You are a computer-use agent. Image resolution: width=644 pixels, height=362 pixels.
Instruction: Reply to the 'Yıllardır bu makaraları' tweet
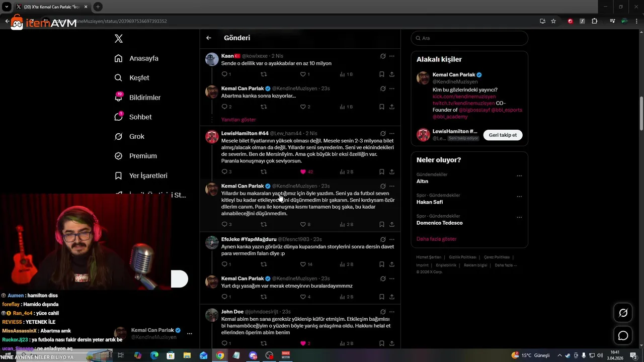tap(224, 224)
